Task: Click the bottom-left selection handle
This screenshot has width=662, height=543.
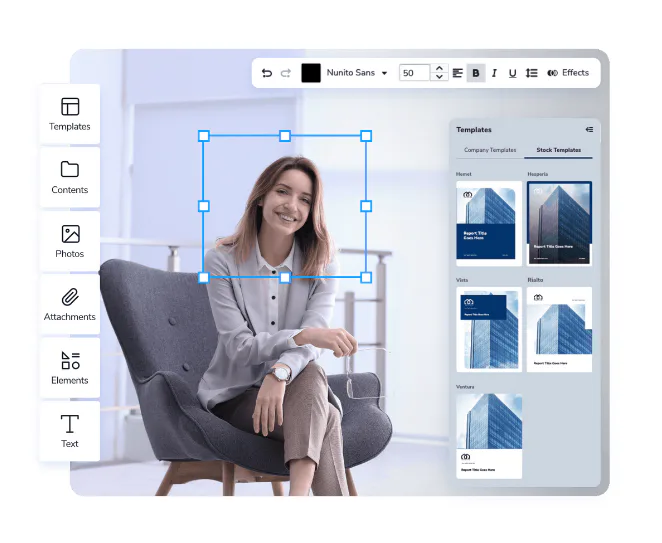Action: coord(204,277)
